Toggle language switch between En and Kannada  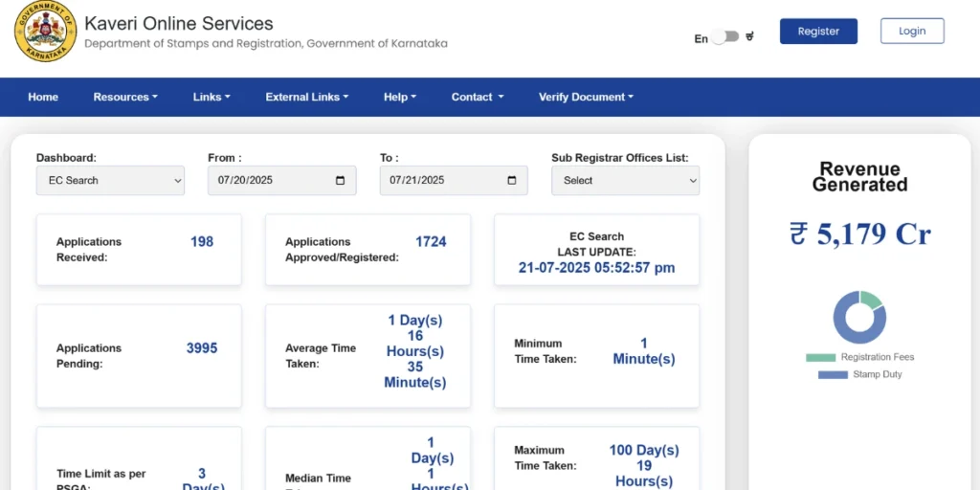coord(725,37)
